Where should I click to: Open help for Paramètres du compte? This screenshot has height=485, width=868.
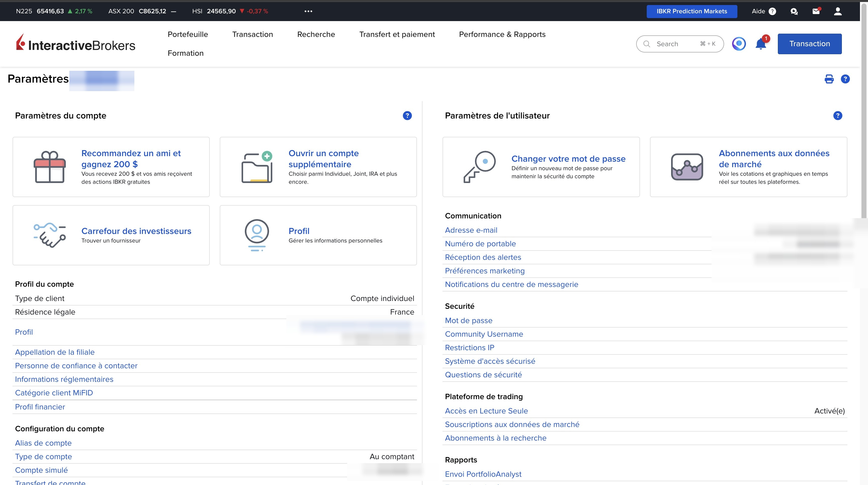coord(407,115)
